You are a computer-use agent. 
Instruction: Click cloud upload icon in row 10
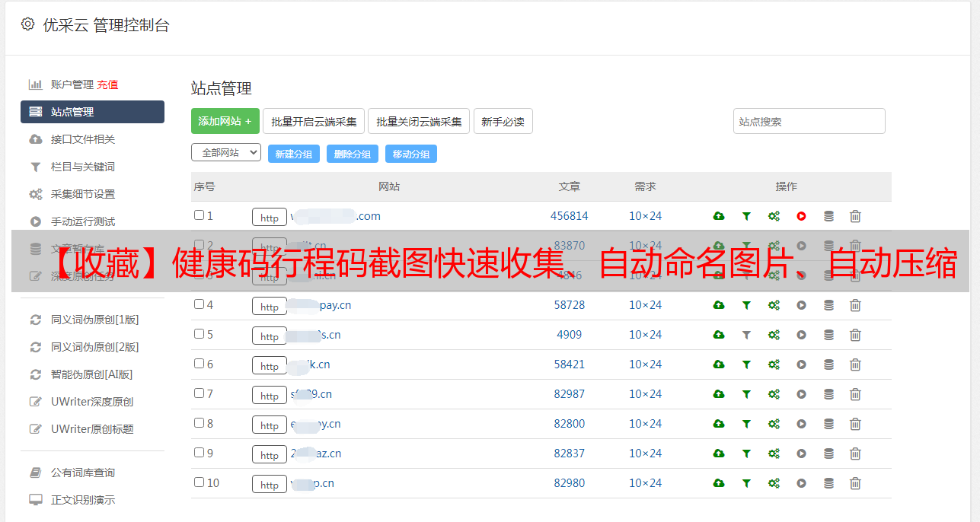(x=719, y=483)
